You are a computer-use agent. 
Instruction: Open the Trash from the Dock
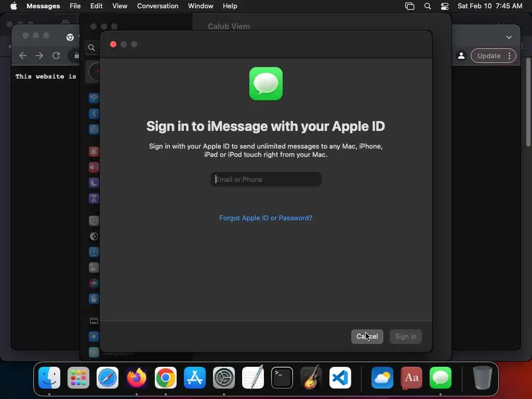[483, 378]
